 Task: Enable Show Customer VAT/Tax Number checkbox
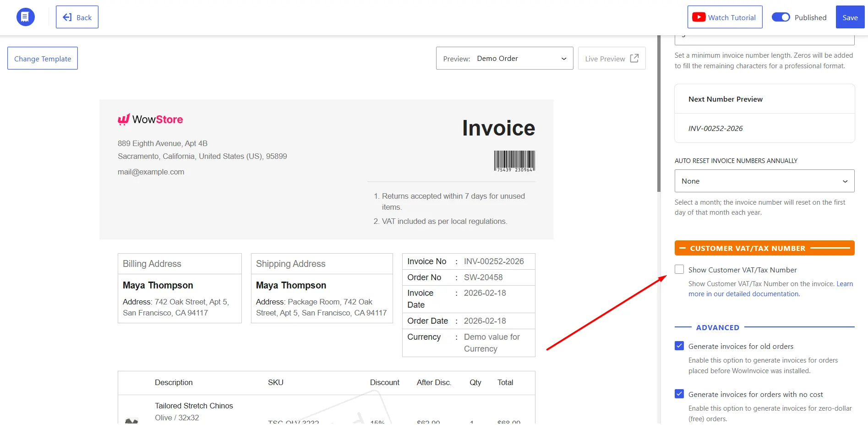coord(679,269)
